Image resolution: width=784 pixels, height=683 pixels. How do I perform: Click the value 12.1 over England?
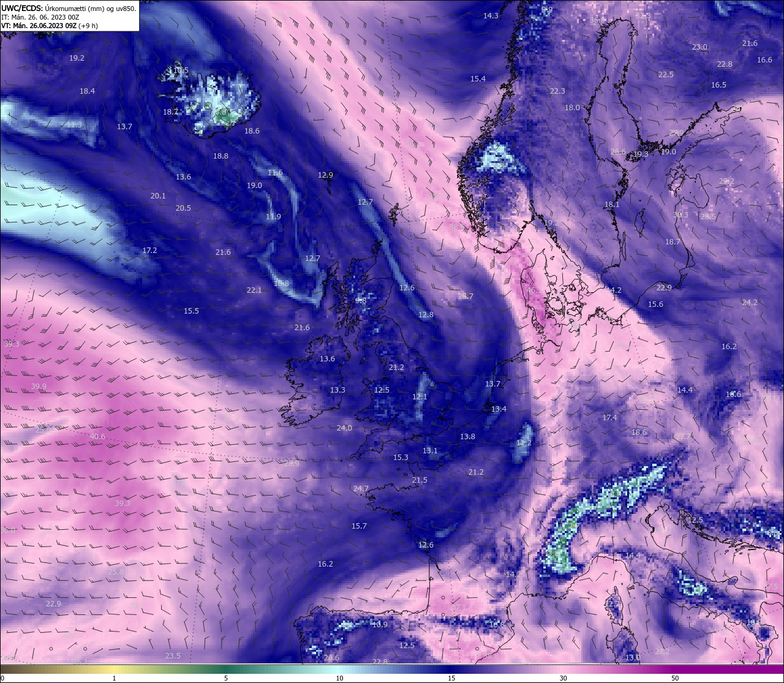(420, 397)
